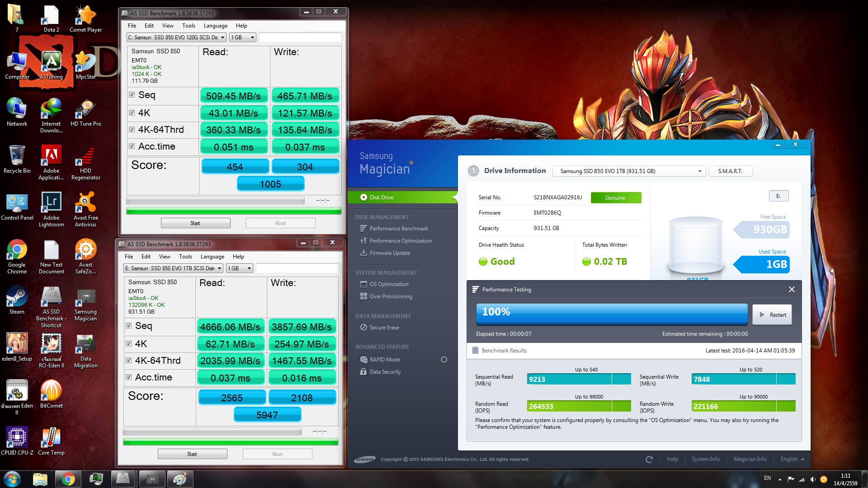Open Data Security feature

coord(385,372)
